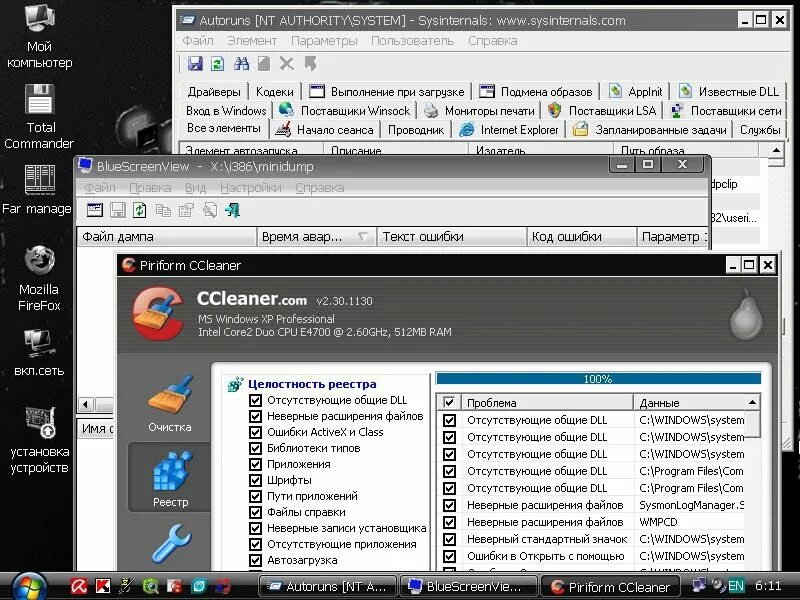The width and height of the screenshot is (800, 600).
Task: Click the Properties icon in BlueScreenView toolbar
Action: pyautogui.click(x=186, y=210)
